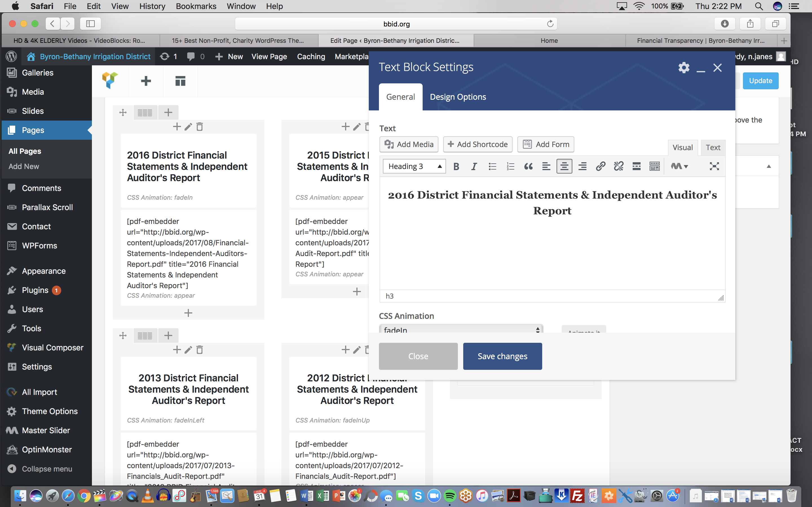Toggle align center in the editor
Viewport: 812px width, 507px height.
tap(564, 166)
